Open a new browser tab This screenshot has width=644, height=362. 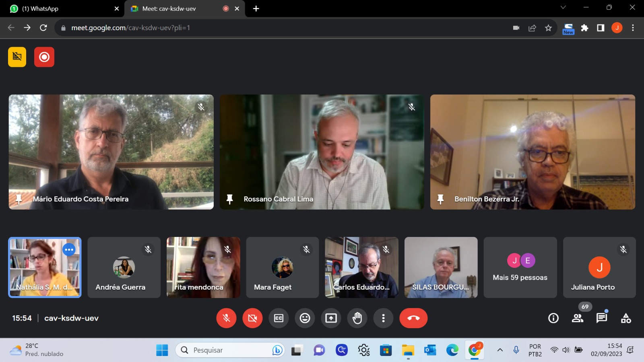256,8
